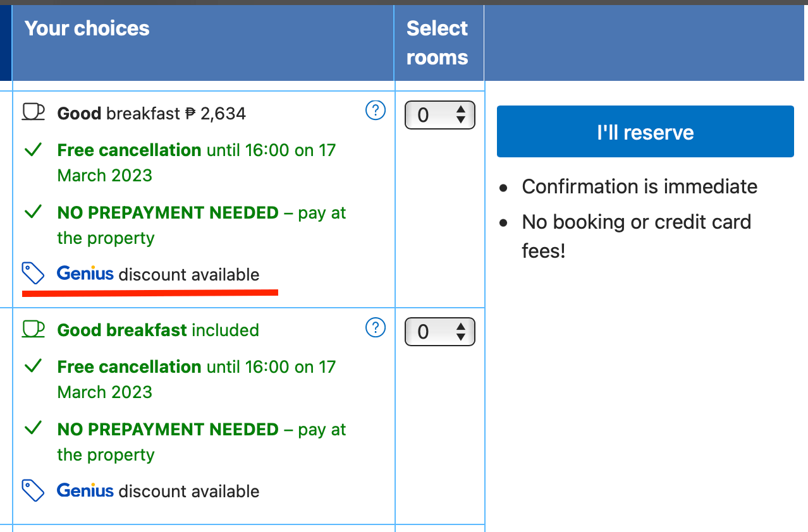The height and width of the screenshot is (532, 808).
Task: Click the first Free cancellation until 16:00 text
Action: pos(197,150)
